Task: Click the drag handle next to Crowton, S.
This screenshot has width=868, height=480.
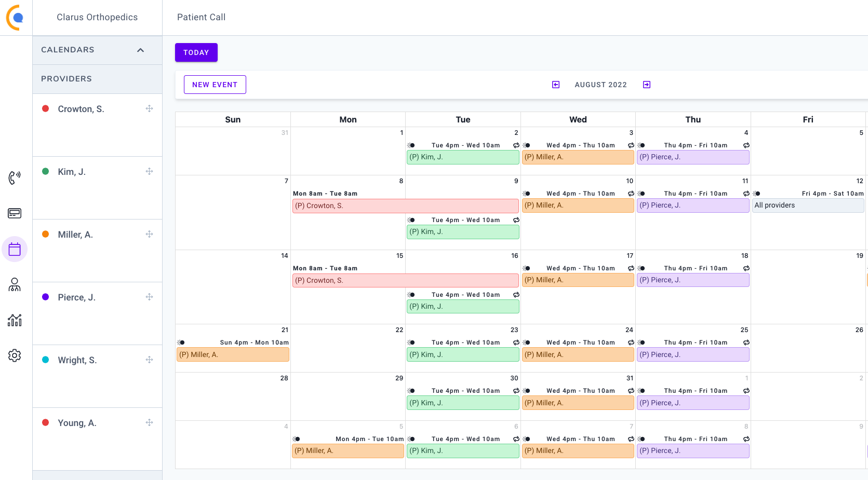Action: [149, 108]
